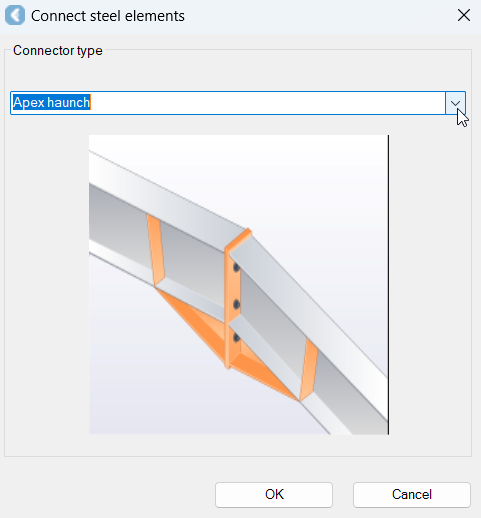This screenshot has height=518, width=481.
Task: Expand the Connector type dropdown arrow
Action: [455, 103]
